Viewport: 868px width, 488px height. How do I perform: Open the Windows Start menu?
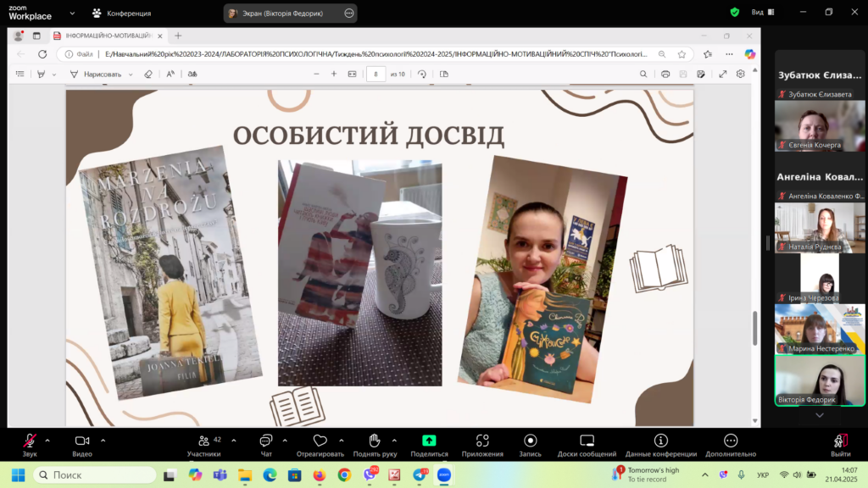click(x=19, y=474)
